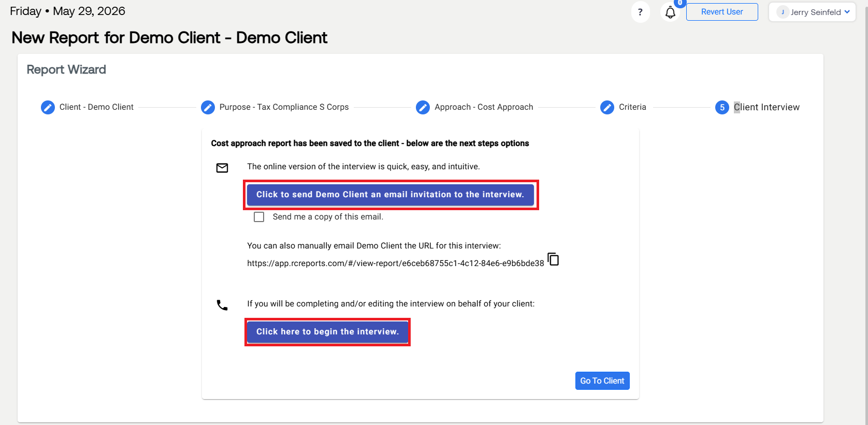Click the J avatar next to Jerry Seinfeld
This screenshot has height=425, width=868.
[783, 12]
